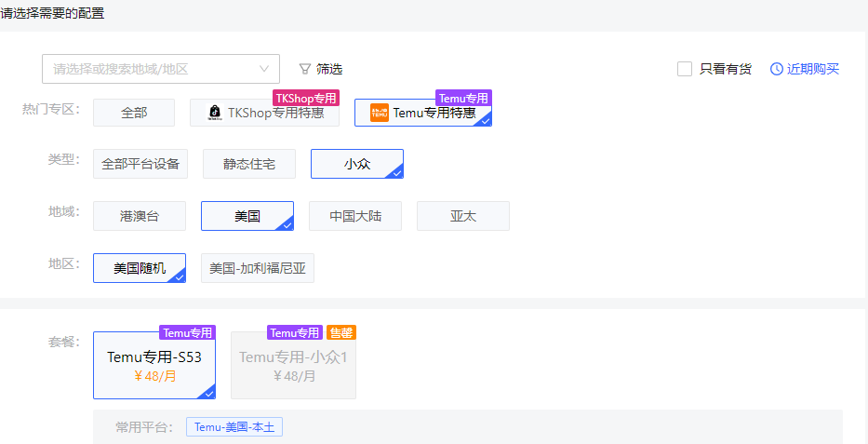Click the sold-out Temu专用-小众1 package
The width and height of the screenshot is (868, 444).
(x=293, y=366)
